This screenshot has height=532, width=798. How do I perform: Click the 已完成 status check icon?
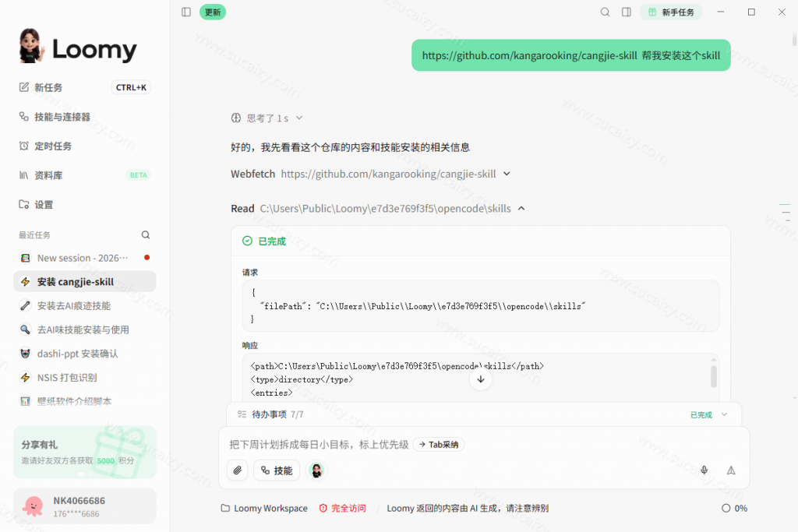pyautogui.click(x=247, y=241)
